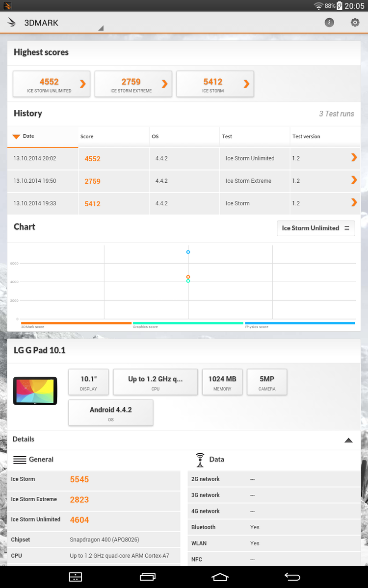Tap the LG G Pad device thumbnail

(x=35, y=391)
